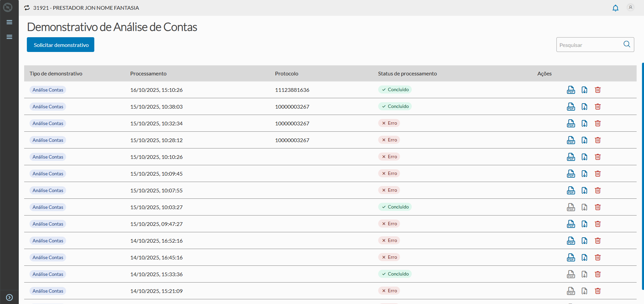
Task: Open the user profile avatar
Action: point(631,7)
